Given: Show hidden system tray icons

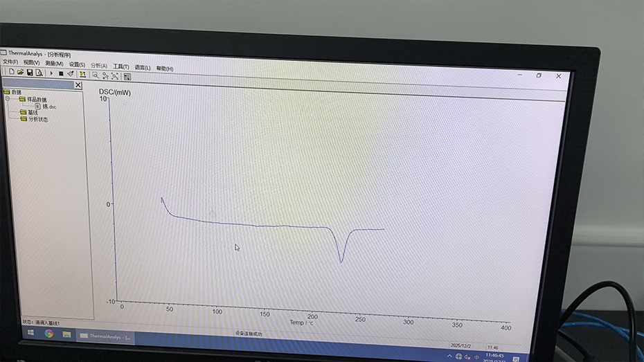Looking at the screenshot, I should [449, 356].
